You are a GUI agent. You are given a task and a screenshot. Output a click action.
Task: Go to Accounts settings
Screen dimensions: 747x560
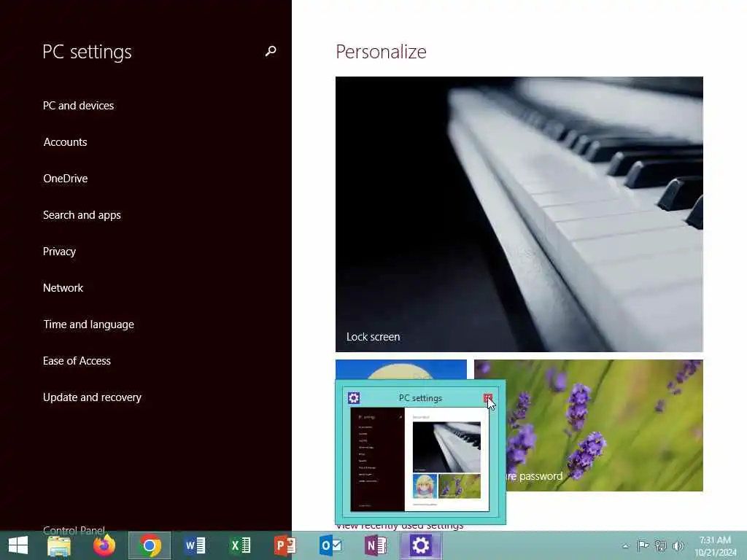65,142
